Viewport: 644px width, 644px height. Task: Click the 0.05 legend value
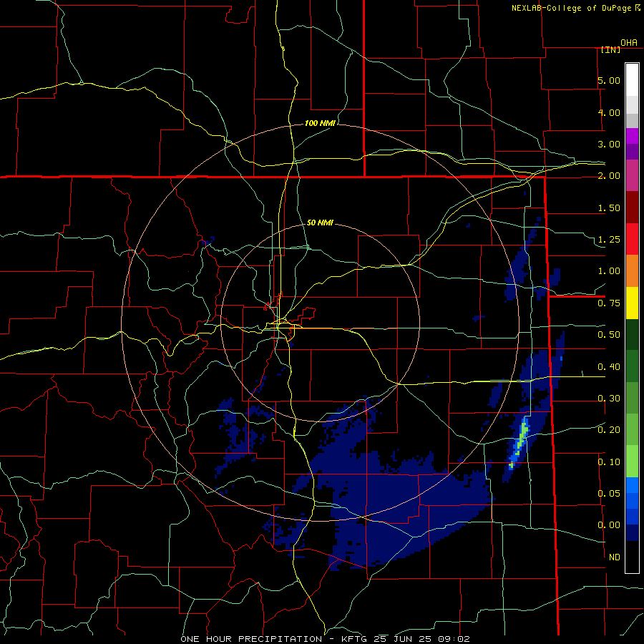point(609,494)
